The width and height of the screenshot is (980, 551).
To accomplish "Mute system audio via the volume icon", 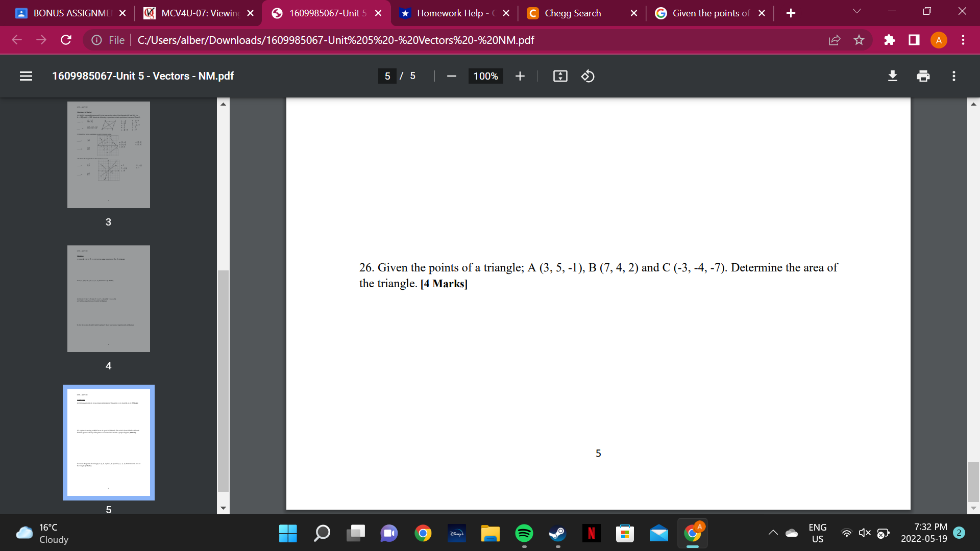I will point(864,532).
